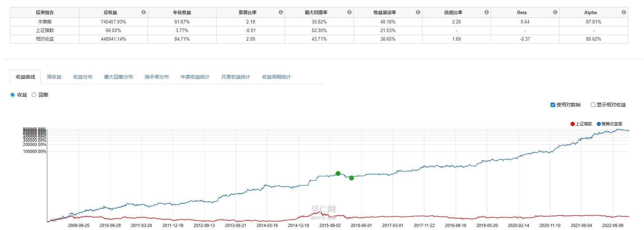The image size is (644, 230).
Task: Click info icon next to 信息比率 header
Action: pos(486,12)
